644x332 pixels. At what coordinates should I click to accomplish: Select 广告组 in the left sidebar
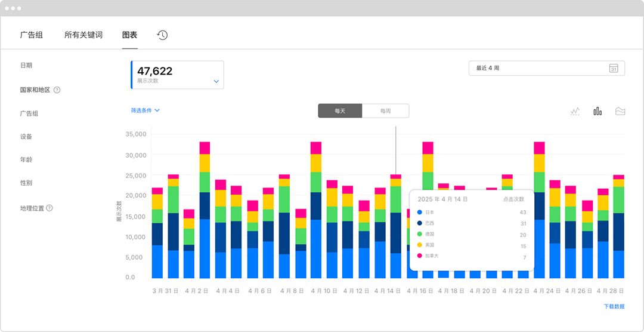point(29,113)
